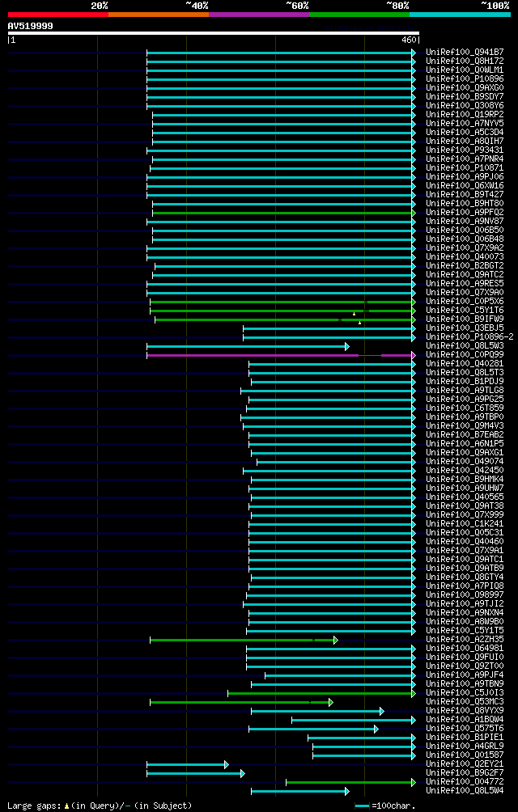Select the UniRef100_Q9M4V3 label

coord(465,425)
